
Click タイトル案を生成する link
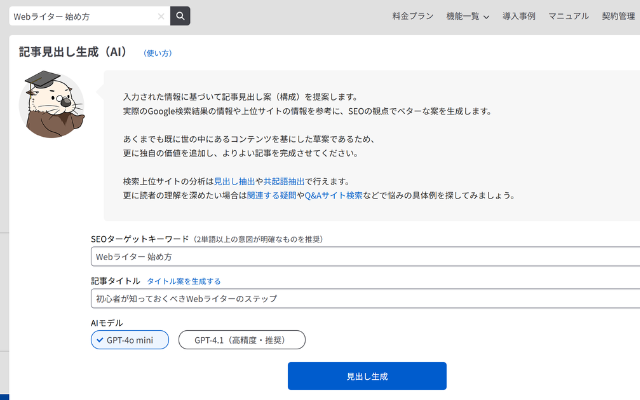click(x=184, y=281)
